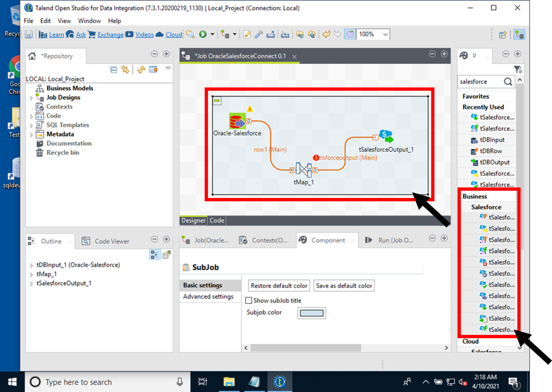Click the redo arrow toolbar icon
The height and width of the screenshot is (392, 552).
tap(338, 34)
